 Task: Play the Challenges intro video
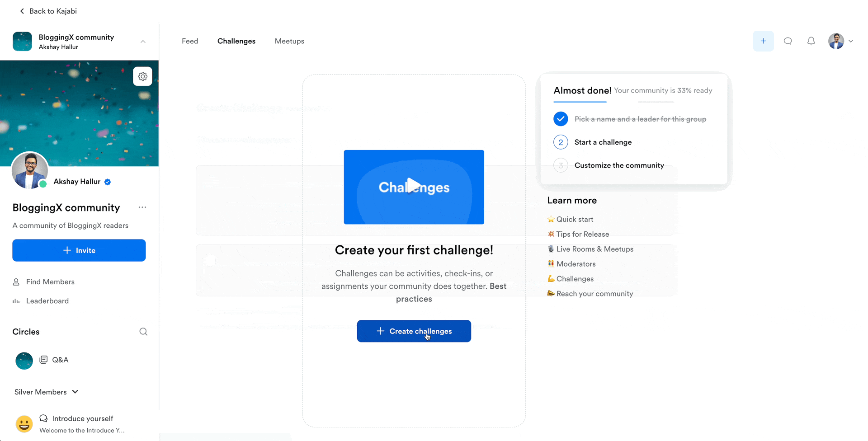[414, 187]
